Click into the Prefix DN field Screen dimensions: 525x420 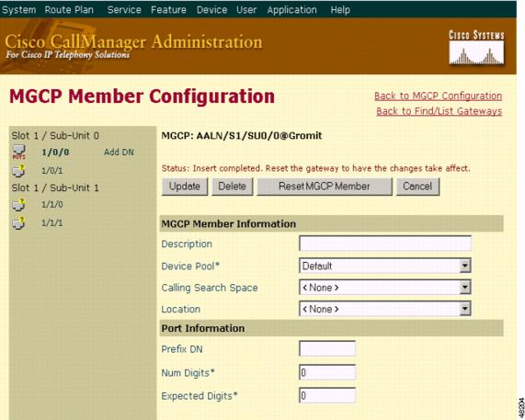pyautogui.click(x=327, y=348)
